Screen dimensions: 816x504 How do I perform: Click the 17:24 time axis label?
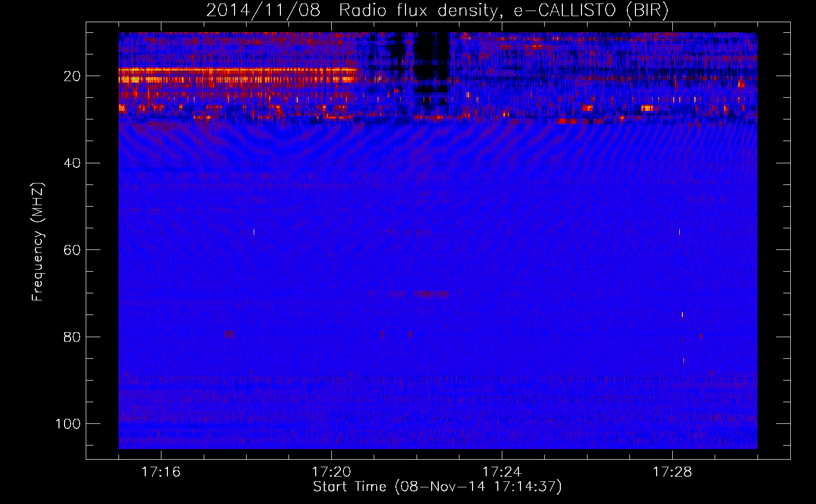pyautogui.click(x=502, y=472)
